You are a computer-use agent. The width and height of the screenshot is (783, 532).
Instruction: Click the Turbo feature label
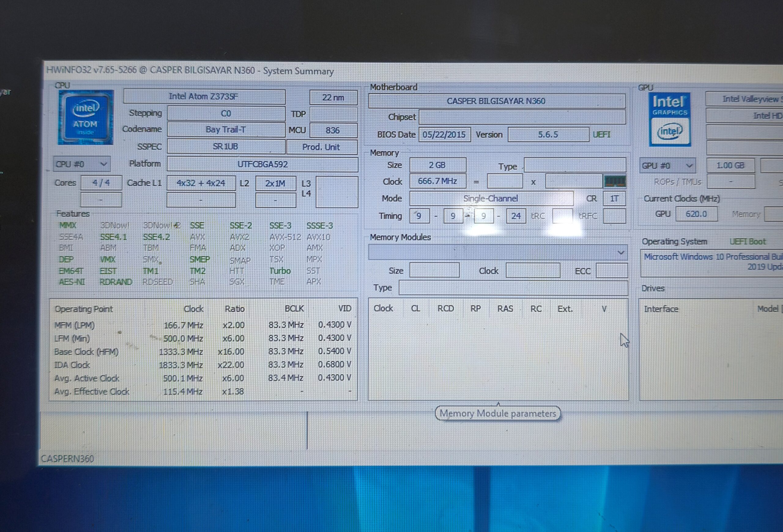[280, 271]
